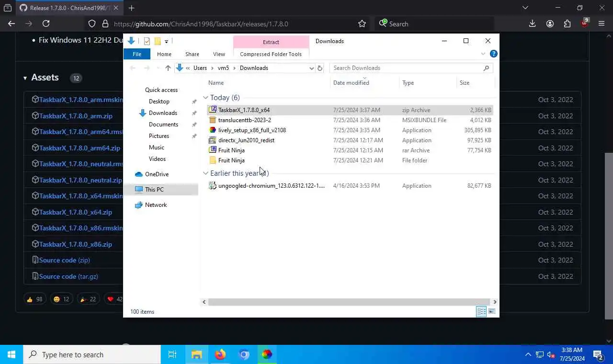Open Explorer help question mark icon
This screenshot has height=364, width=613.
494,54
